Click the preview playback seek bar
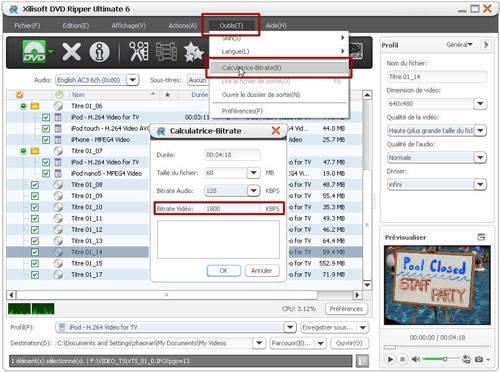Viewport: 500px width, 372px height. tap(437, 347)
